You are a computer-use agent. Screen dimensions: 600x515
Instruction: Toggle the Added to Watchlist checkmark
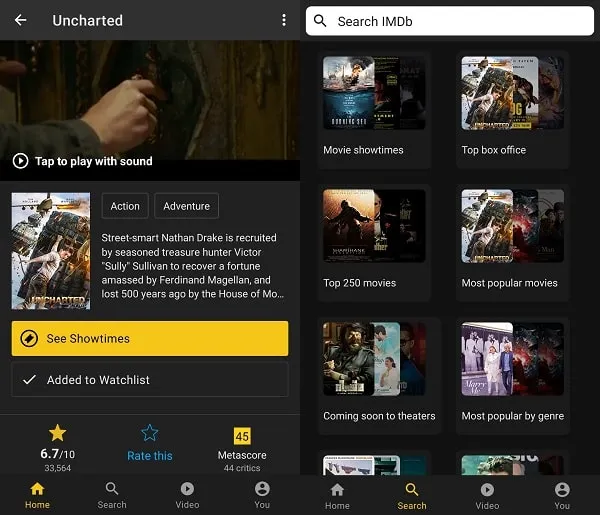(x=29, y=380)
